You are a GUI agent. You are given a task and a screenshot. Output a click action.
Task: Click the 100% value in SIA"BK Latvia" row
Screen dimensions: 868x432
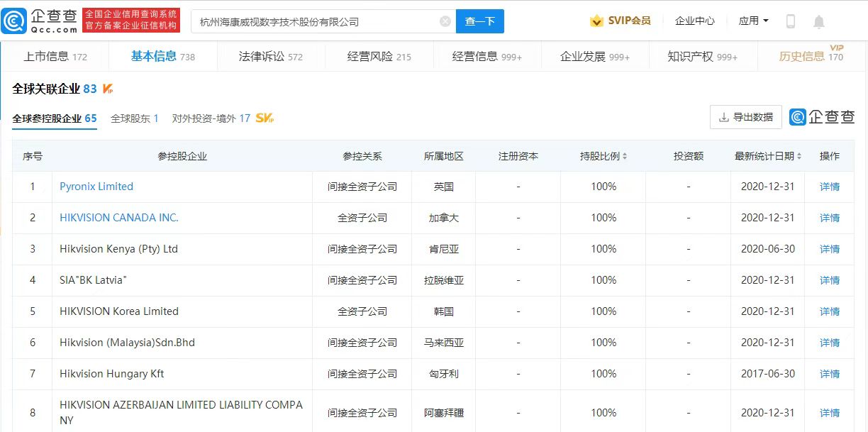[x=603, y=280]
